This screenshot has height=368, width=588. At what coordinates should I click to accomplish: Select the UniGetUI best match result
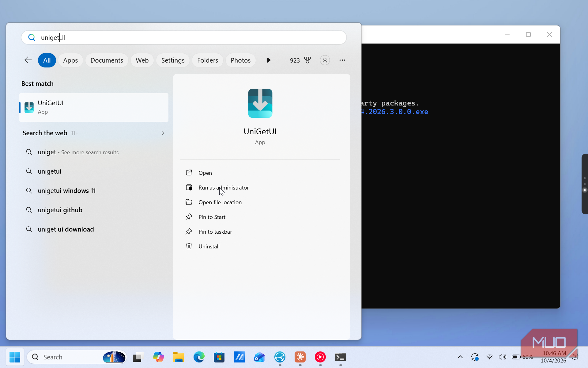(x=94, y=107)
